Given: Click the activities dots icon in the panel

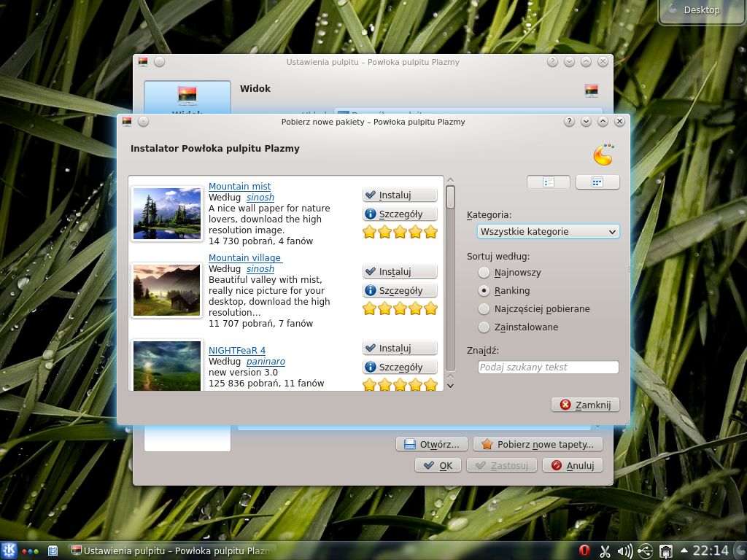Looking at the screenshot, I should click(x=30, y=551).
